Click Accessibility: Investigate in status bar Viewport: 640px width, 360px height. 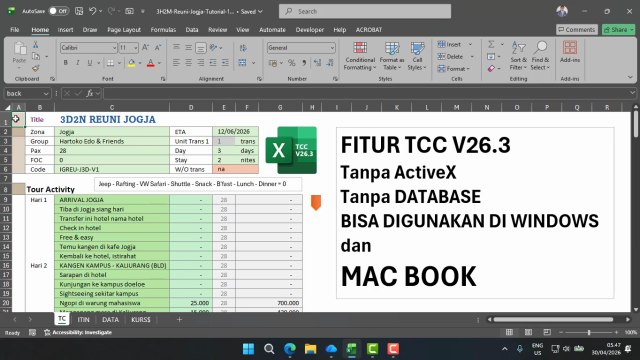click(x=78, y=333)
